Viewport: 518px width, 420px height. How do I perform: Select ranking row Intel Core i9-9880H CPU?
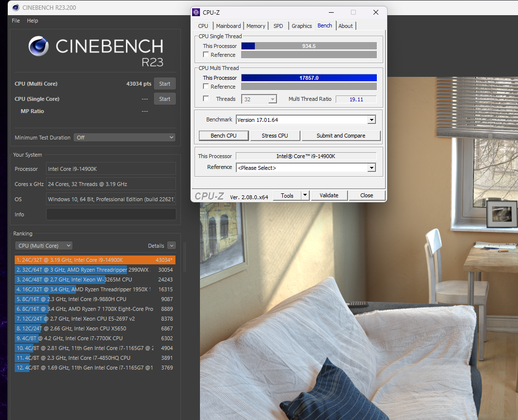pyautogui.click(x=95, y=299)
